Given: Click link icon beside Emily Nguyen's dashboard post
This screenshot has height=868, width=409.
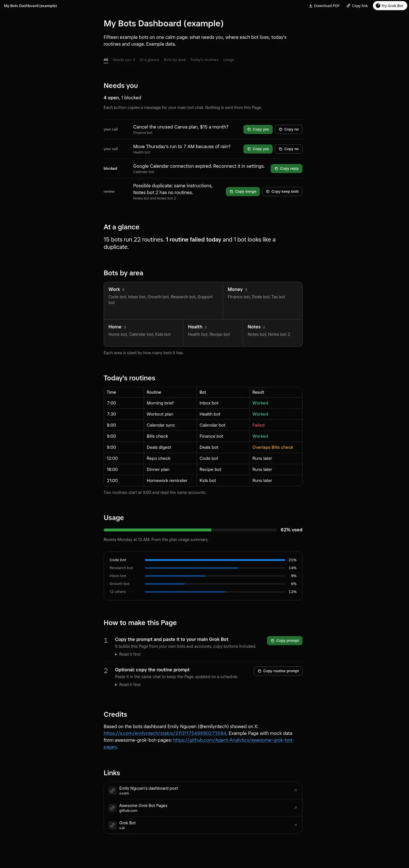Looking at the screenshot, I should point(112,790).
